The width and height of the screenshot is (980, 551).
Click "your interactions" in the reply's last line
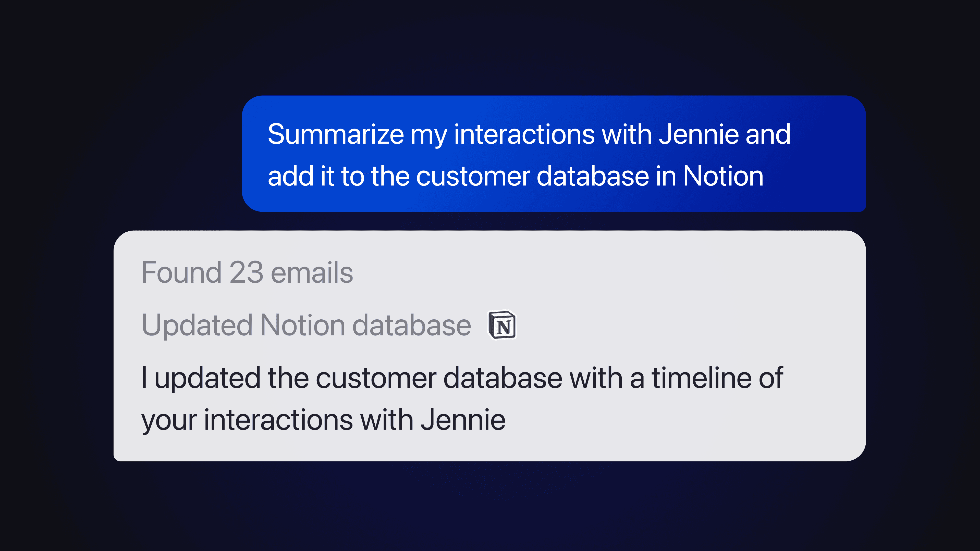pyautogui.click(x=247, y=420)
